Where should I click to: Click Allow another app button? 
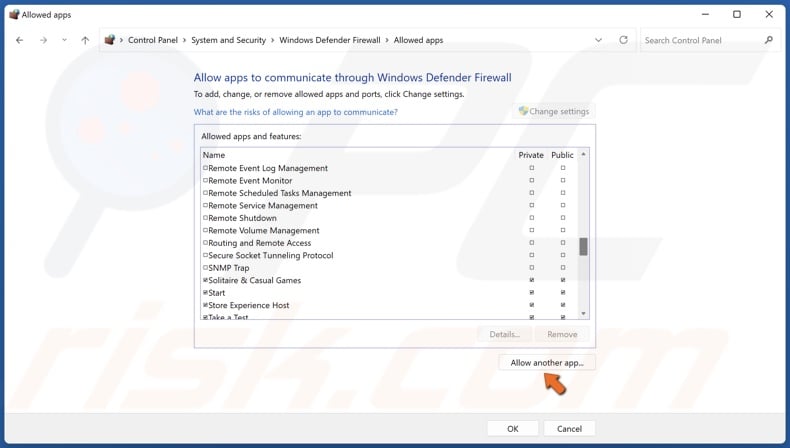547,363
